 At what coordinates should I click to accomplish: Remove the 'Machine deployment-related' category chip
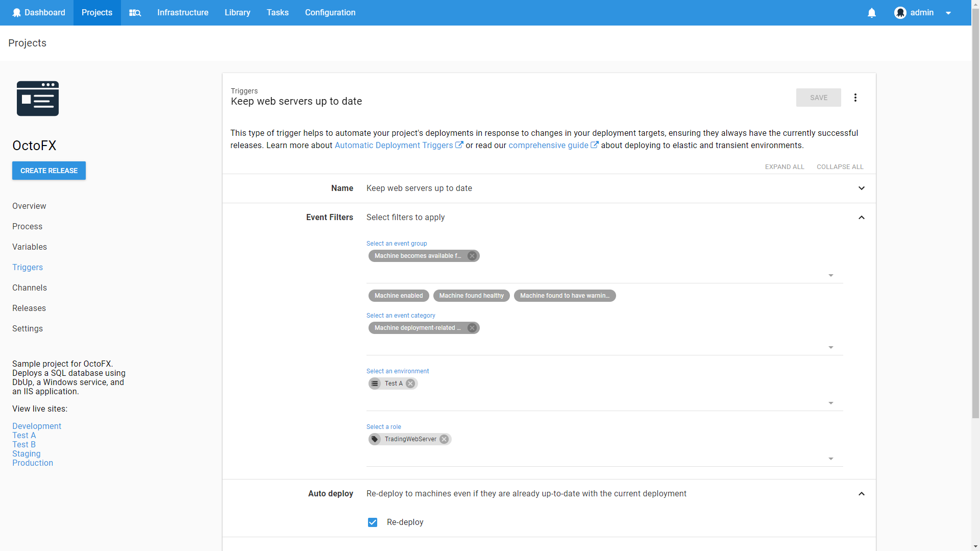pyautogui.click(x=472, y=328)
